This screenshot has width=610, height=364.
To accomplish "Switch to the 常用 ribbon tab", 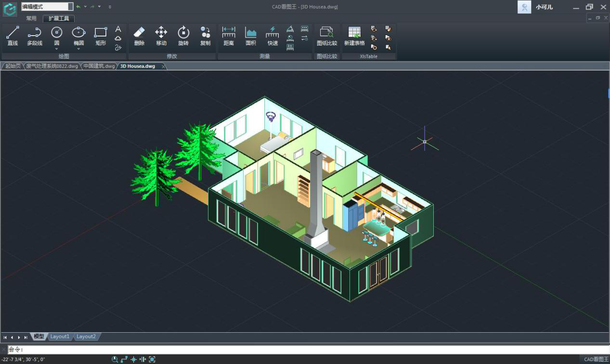I will coord(31,19).
